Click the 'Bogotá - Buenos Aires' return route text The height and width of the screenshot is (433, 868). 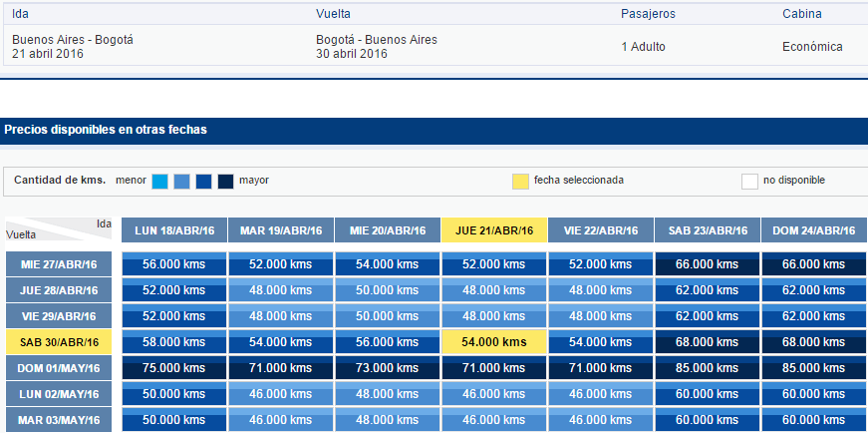[x=377, y=40]
